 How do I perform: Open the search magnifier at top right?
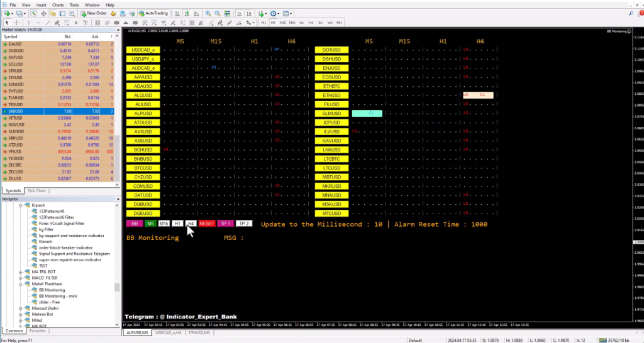pos(631,14)
